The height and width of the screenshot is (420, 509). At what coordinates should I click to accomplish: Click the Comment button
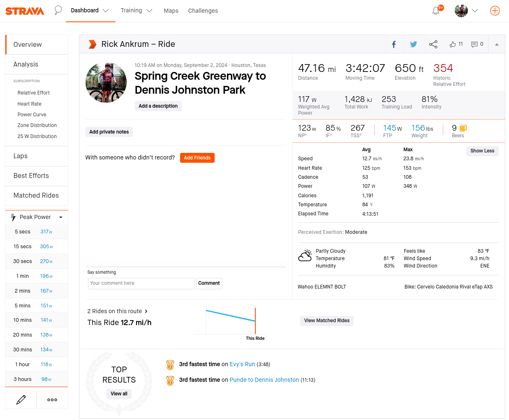(209, 283)
